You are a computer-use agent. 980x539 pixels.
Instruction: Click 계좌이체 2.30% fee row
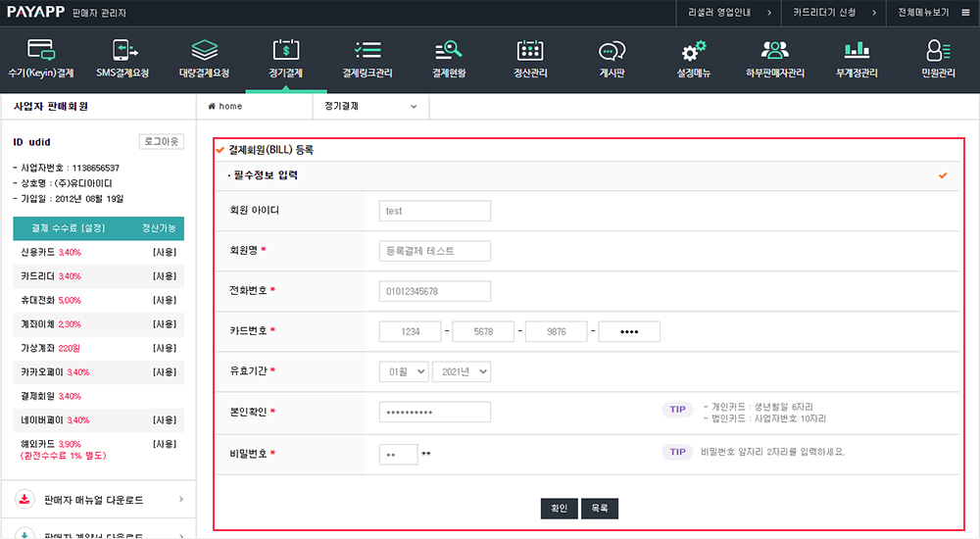click(x=99, y=324)
